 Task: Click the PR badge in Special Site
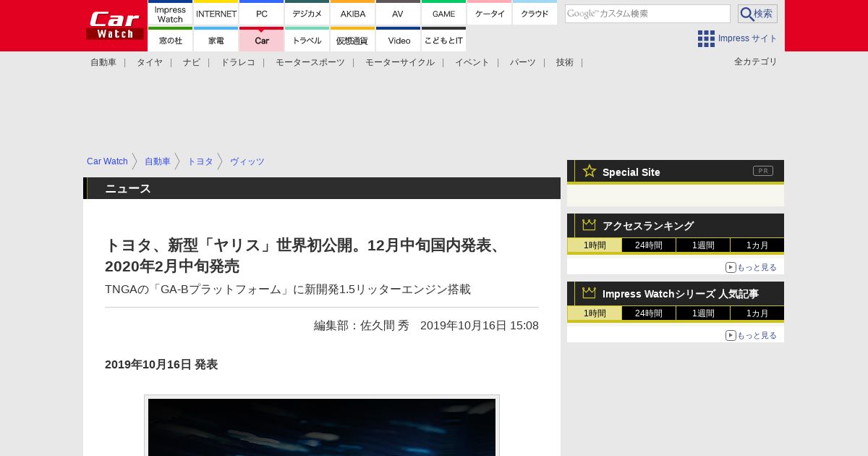763,171
